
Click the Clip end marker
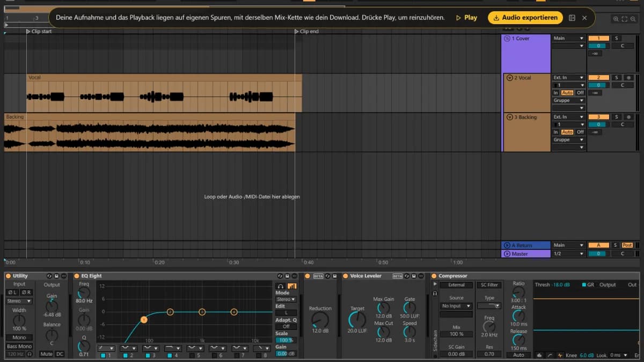coord(307,32)
